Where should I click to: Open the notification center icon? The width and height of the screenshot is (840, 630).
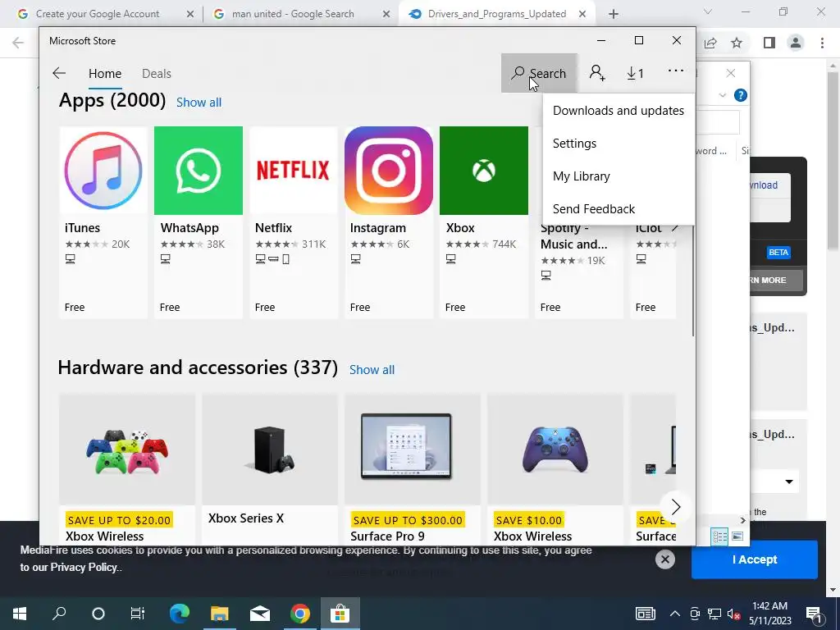click(x=814, y=614)
